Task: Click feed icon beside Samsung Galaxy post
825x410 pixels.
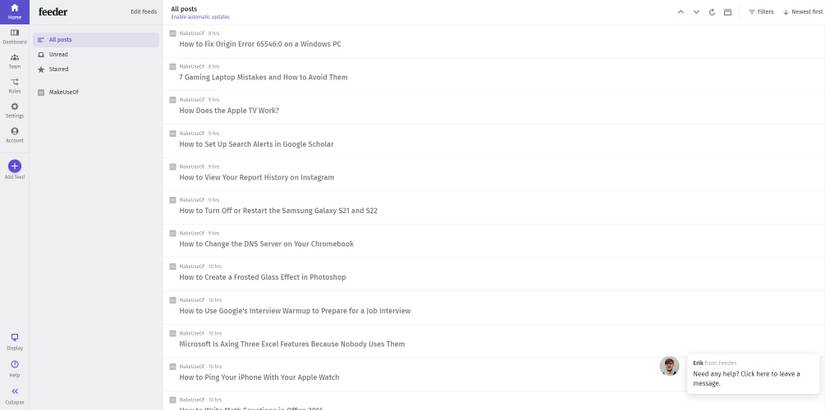Action: [173, 199]
